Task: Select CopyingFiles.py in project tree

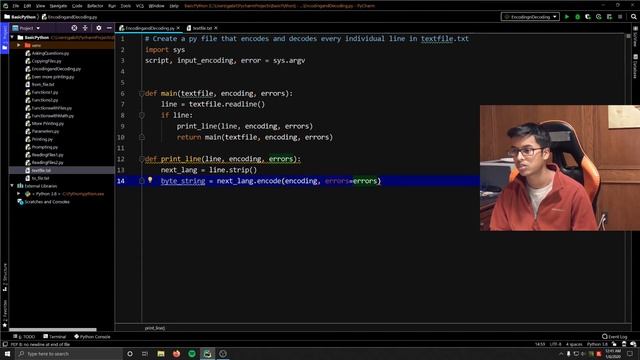Action: click(x=47, y=61)
